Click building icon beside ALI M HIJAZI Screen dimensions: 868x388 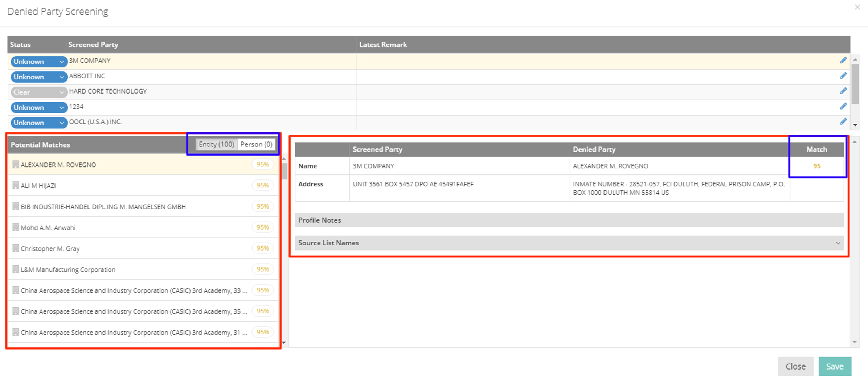[x=15, y=185]
